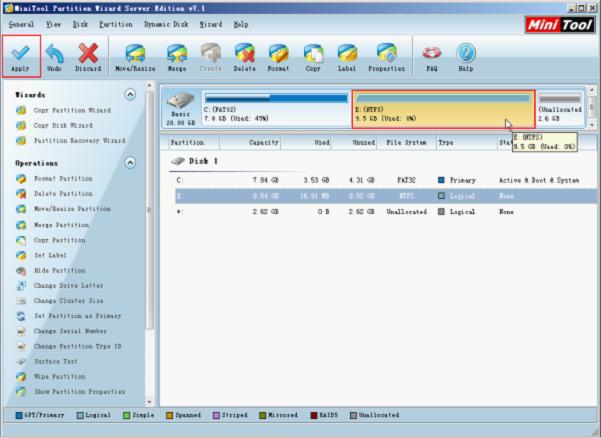Click Change Cluster Size operation
Image resolution: width=601 pixels, height=438 pixels.
pyautogui.click(x=68, y=301)
